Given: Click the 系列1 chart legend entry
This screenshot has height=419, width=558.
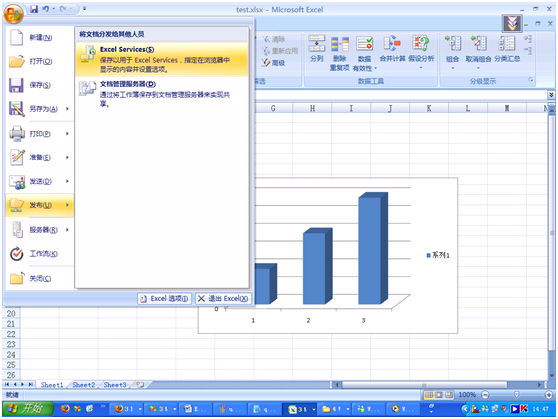Looking at the screenshot, I should [x=438, y=255].
